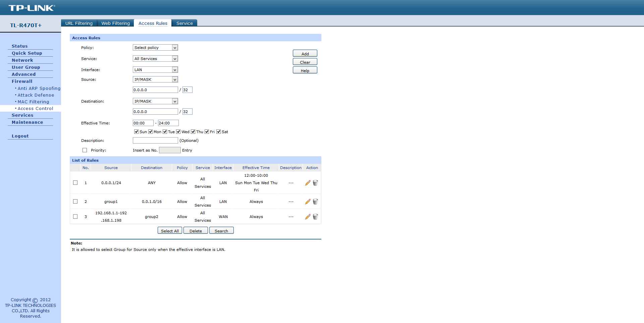Uncheck the Sun day checkbox
This screenshot has height=323, width=644.
point(136,131)
